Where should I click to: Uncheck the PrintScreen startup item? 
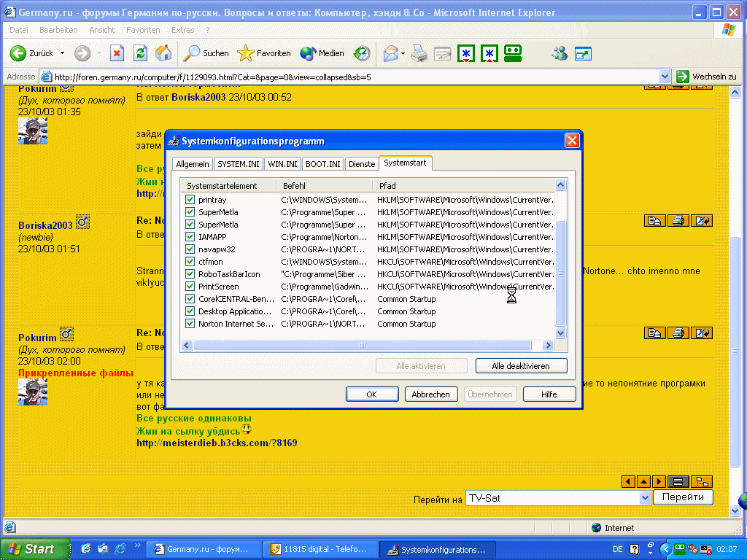(x=190, y=286)
